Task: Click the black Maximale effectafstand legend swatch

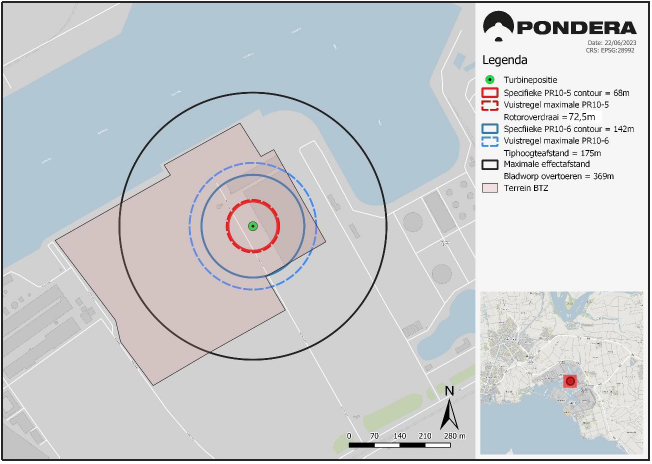Action: point(490,164)
